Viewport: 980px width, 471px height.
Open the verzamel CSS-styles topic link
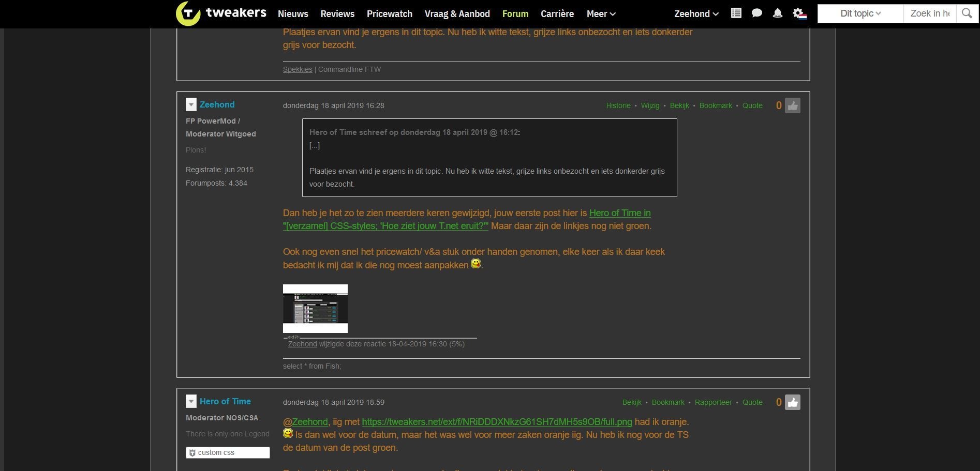467,219
